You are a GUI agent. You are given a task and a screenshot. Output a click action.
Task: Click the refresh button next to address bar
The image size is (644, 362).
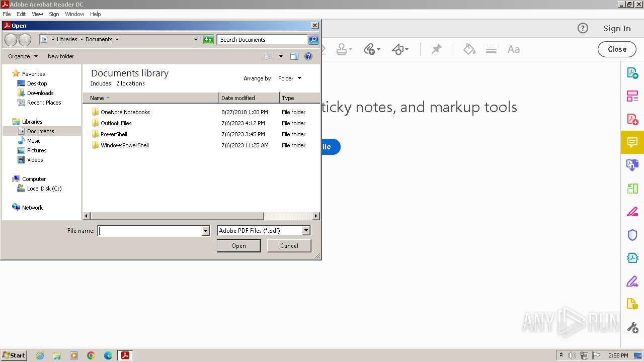(208, 39)
